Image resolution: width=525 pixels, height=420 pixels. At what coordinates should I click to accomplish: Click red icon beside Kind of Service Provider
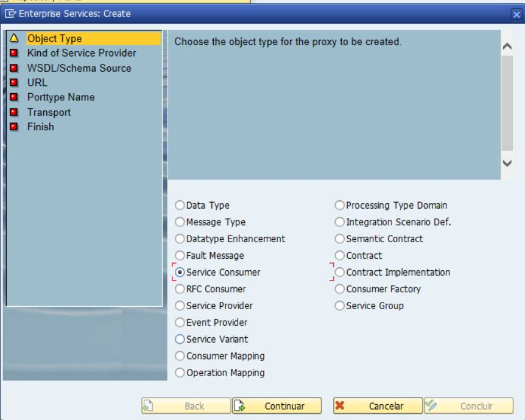(14, 54)
